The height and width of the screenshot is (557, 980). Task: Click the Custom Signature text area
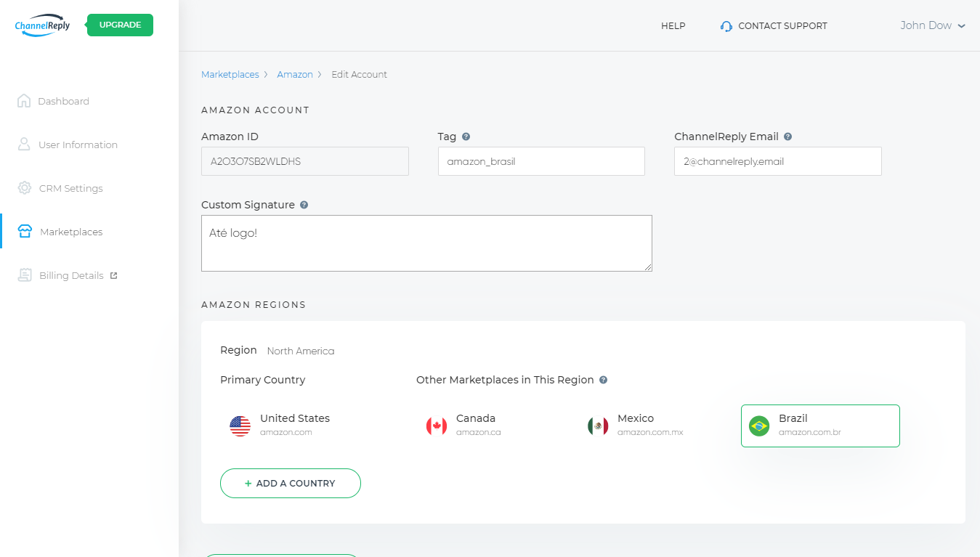pos(426,243)
